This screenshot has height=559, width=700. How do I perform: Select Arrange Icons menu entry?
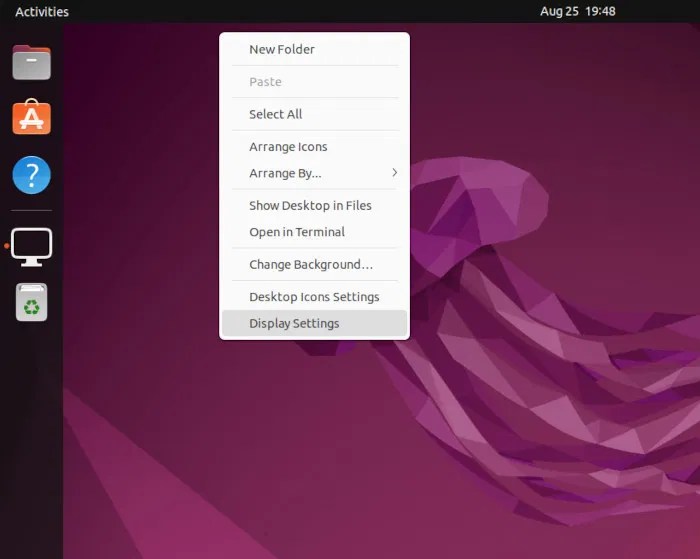[x=314, y=147]
